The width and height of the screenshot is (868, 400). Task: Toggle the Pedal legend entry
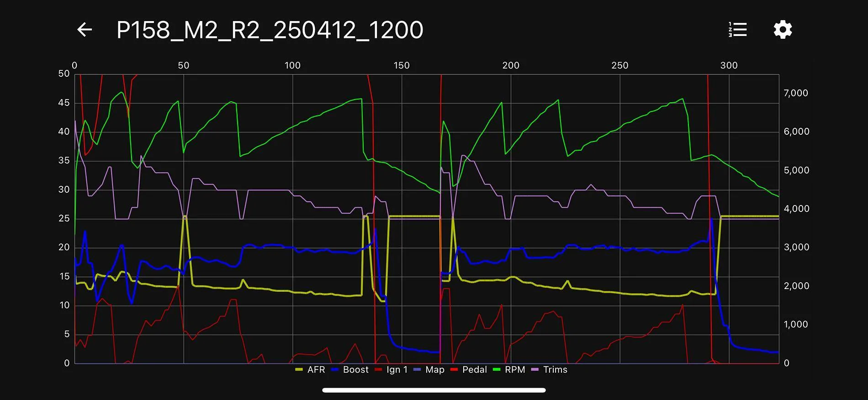point(468,369)
